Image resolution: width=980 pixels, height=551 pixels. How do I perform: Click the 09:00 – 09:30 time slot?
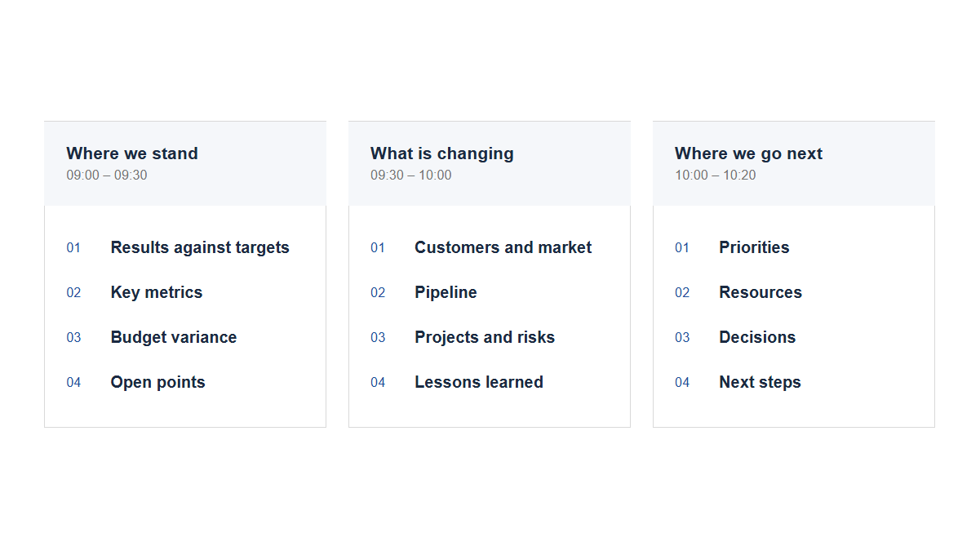click(x=107, y=175)
